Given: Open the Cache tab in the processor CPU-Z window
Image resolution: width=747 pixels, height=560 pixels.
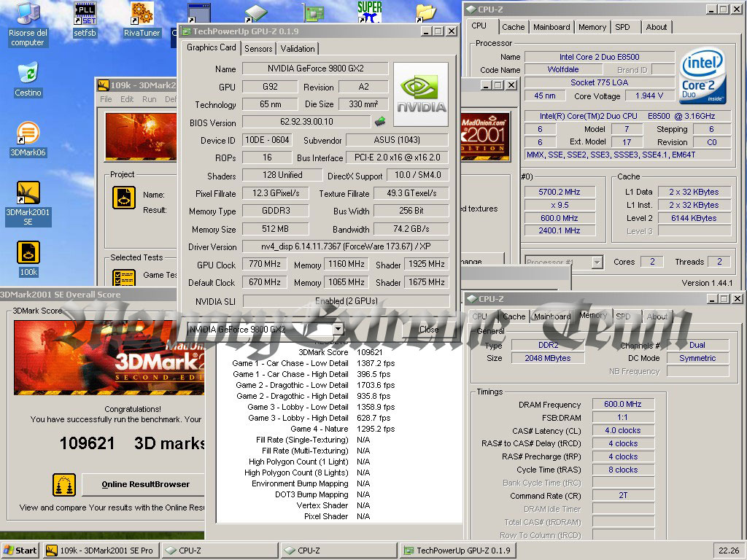Looking at the screenshot, I should (513, 27).
